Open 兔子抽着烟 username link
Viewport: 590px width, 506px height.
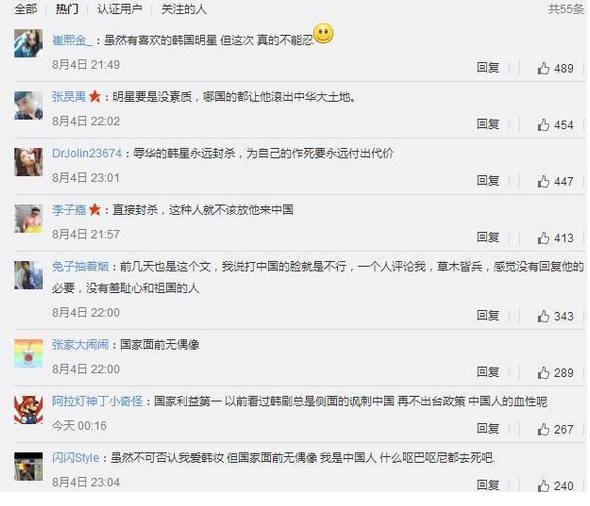[80, 266]
